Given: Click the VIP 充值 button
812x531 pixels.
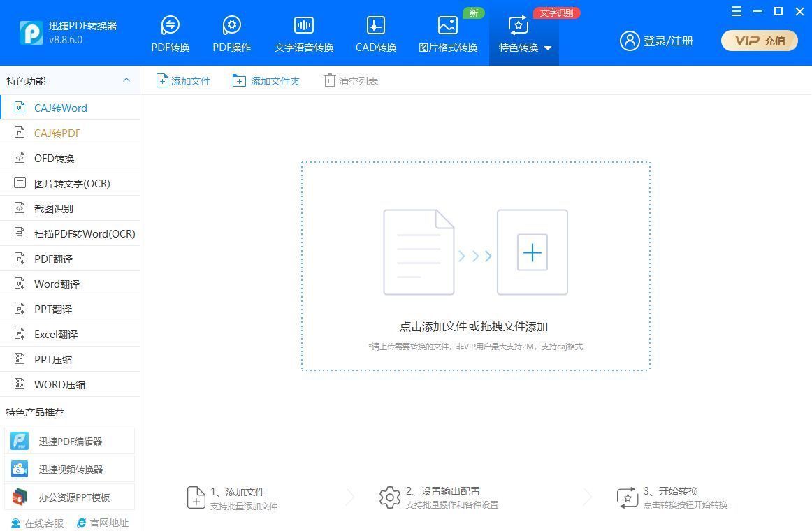Looking at the screenshot, I should (759, 41).
